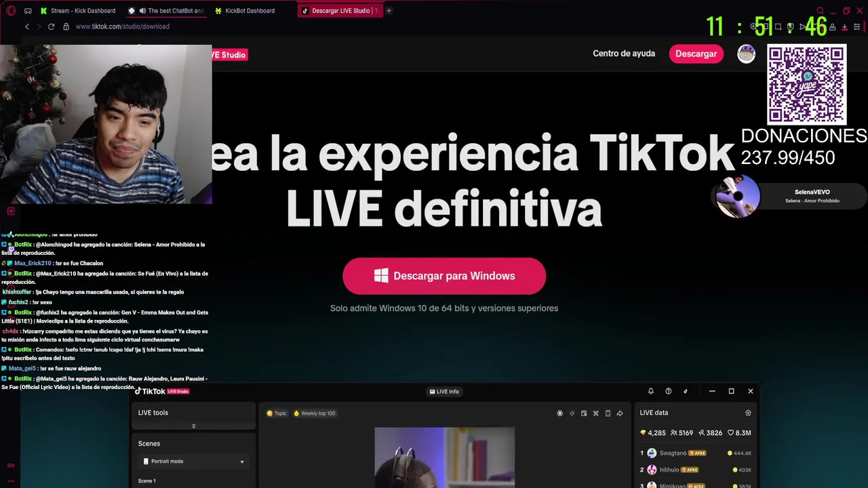The width and height of the screenshot is (868, 488).
Task: Click the sidebar icon below the webcam
Action: pyautogui.click(x=11, y=211)
